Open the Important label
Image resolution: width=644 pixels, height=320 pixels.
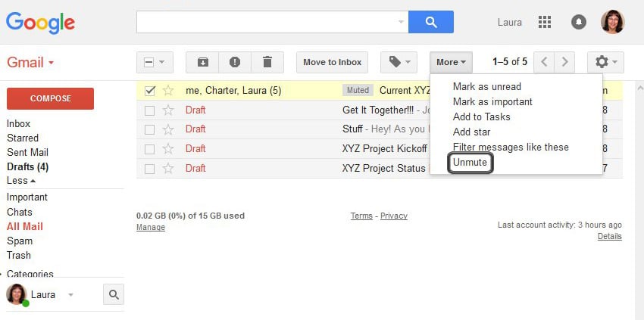point(27,197)
